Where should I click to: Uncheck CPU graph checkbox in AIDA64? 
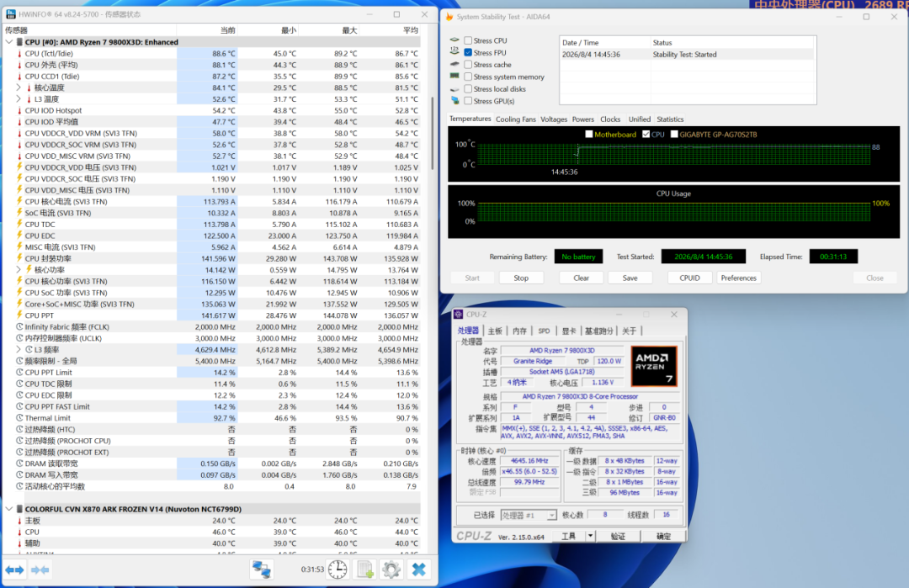[x=646, y=135]
